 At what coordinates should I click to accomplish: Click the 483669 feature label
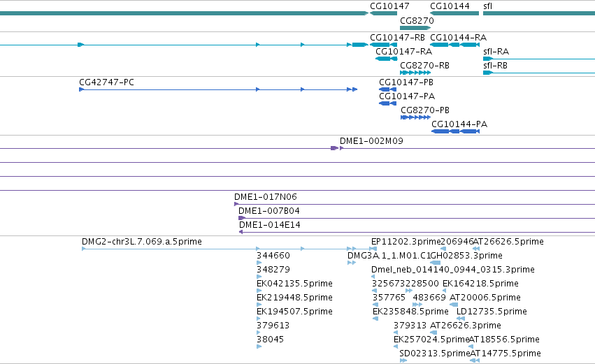[429, 297]
